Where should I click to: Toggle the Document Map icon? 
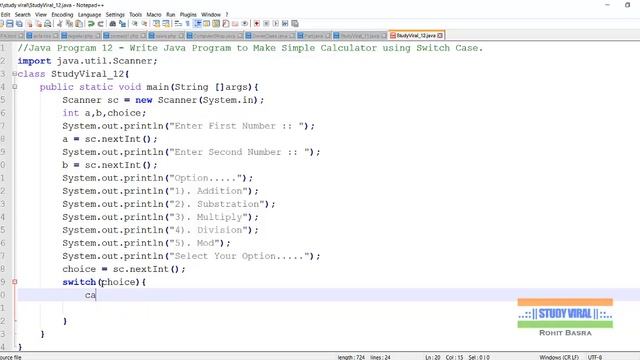tap(216, 24)
